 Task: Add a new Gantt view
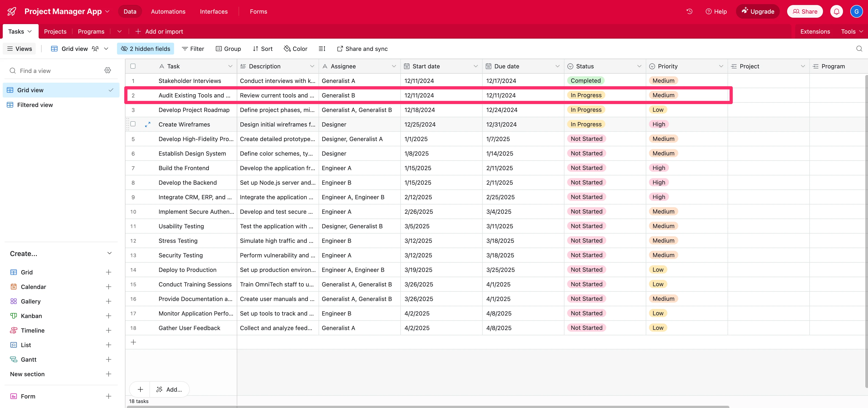click(x=109, y=359)
